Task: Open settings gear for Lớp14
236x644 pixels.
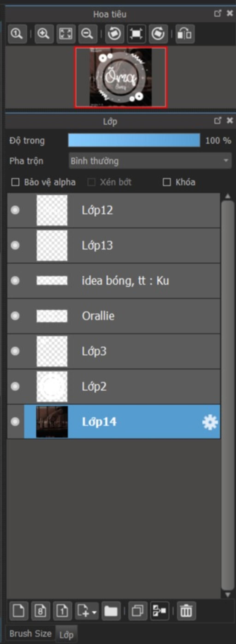Action: click(210, 422)
